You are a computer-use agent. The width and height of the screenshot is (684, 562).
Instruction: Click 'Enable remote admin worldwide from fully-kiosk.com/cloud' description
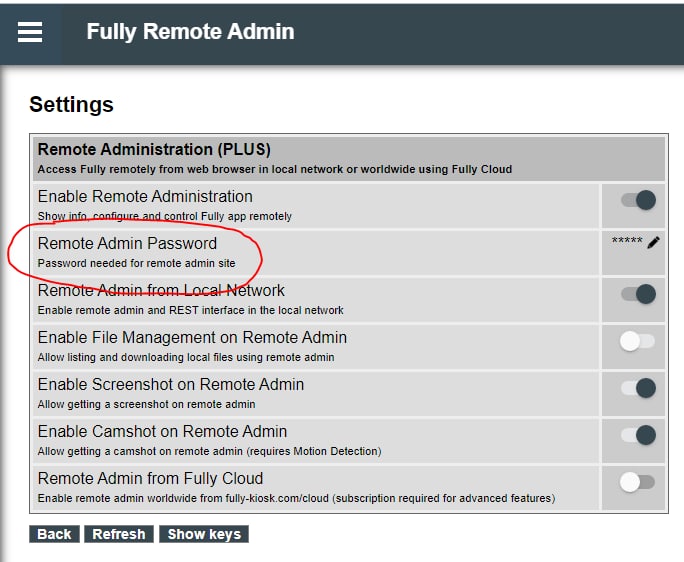pos(297,498)
